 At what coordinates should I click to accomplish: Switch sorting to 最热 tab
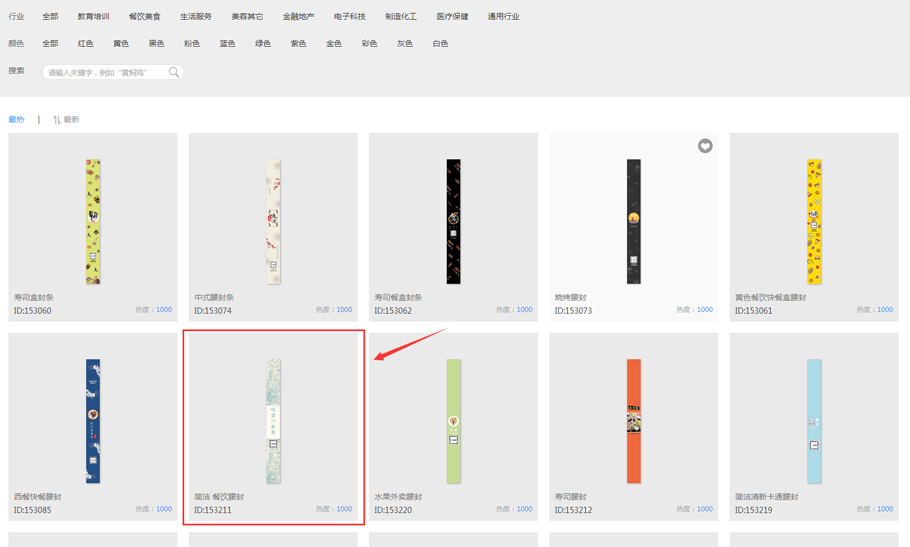[16, 120]
